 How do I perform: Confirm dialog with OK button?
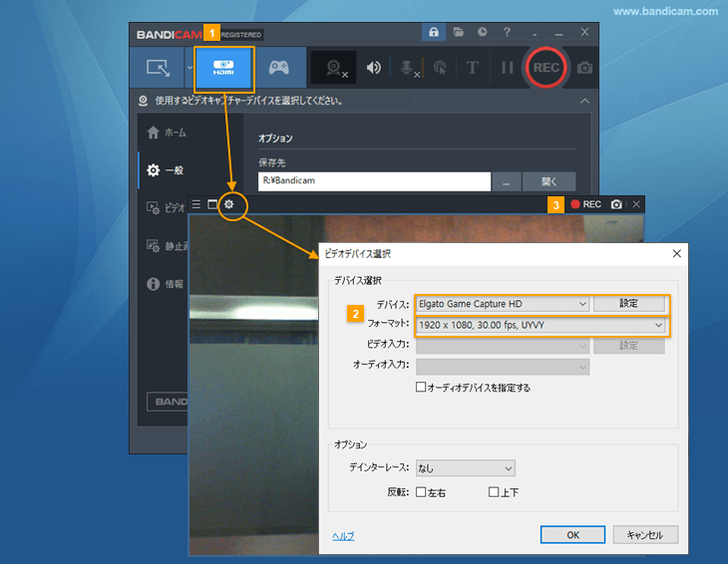pyautogui.click(x=573, y=535)
